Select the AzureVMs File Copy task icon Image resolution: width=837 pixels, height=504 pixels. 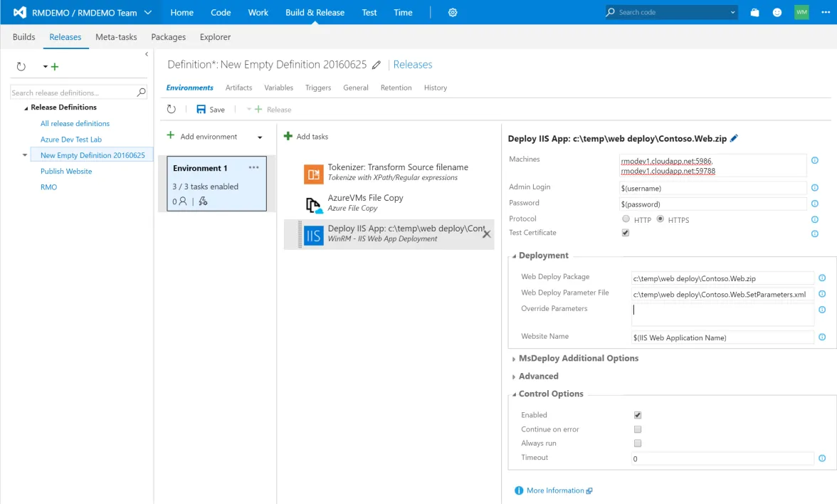(x=313, y=204)
